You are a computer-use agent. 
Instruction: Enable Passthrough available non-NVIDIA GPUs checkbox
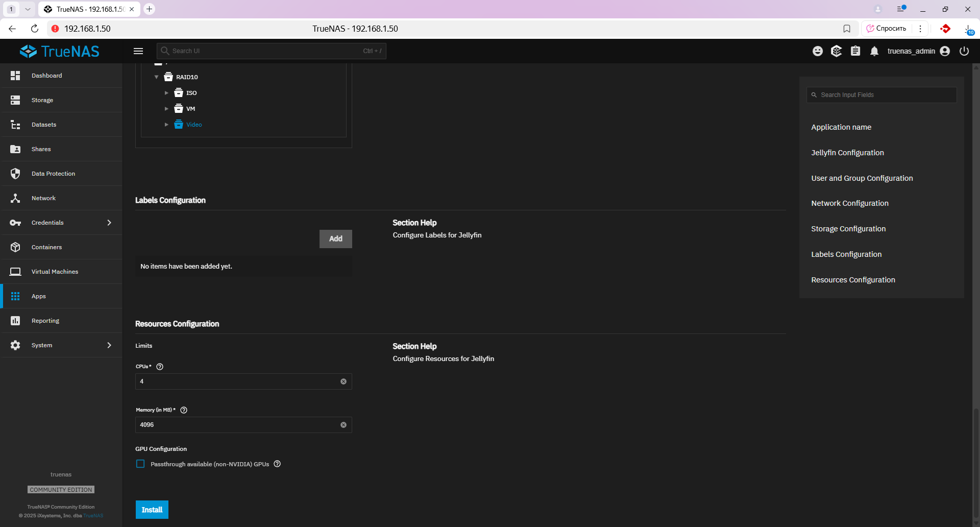coord(140,464)
